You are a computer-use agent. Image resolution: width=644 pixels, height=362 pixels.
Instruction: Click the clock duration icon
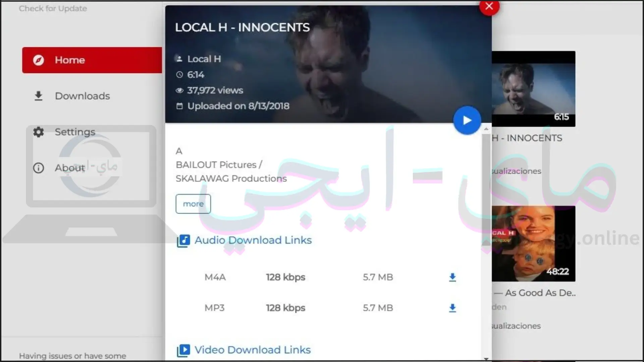(179, 74)
